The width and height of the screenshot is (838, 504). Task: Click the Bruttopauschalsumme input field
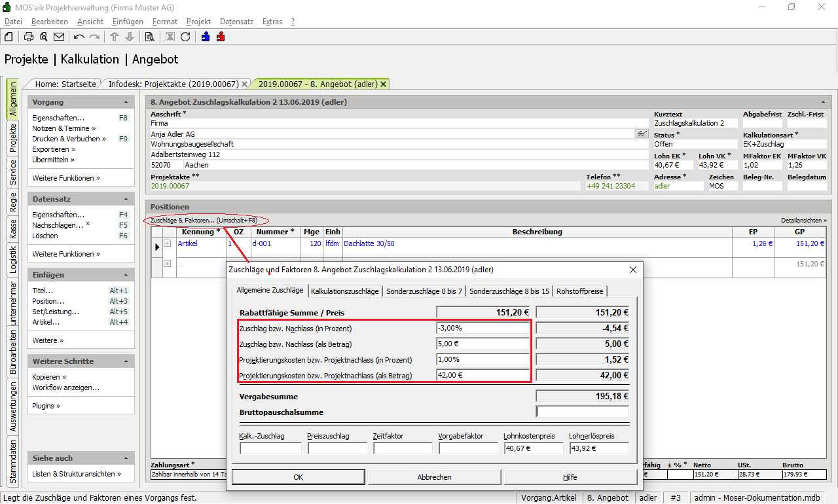click(x=582, y=412)
